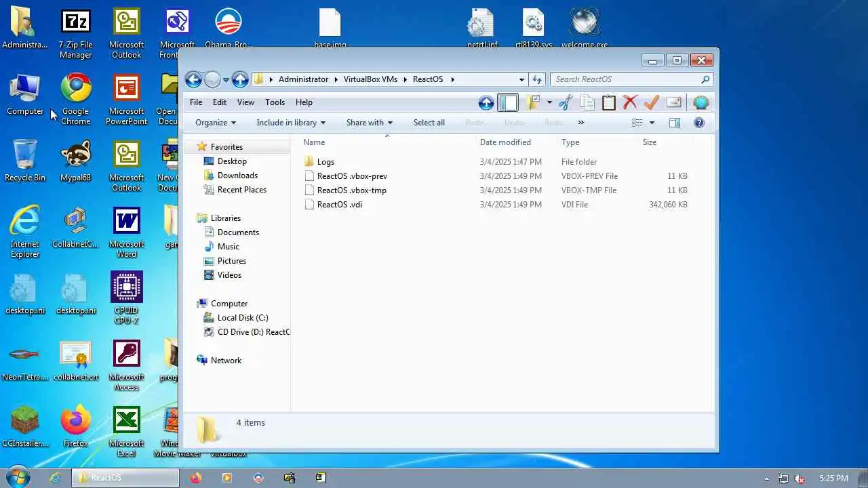Click the Back navigation arrow in Explorer

193,79
